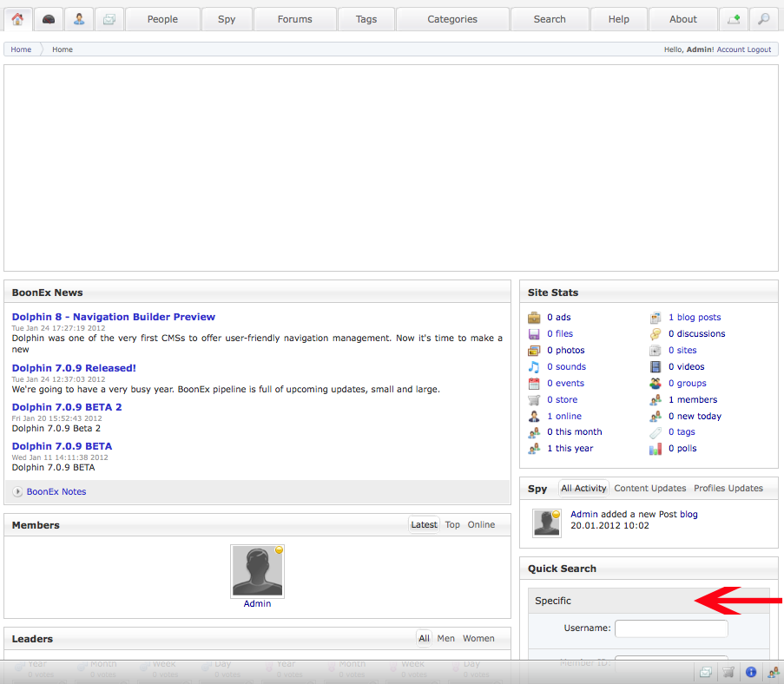
Task: Open the profile person icon tab
Action: pyautogui.click(x=79, y=19)
